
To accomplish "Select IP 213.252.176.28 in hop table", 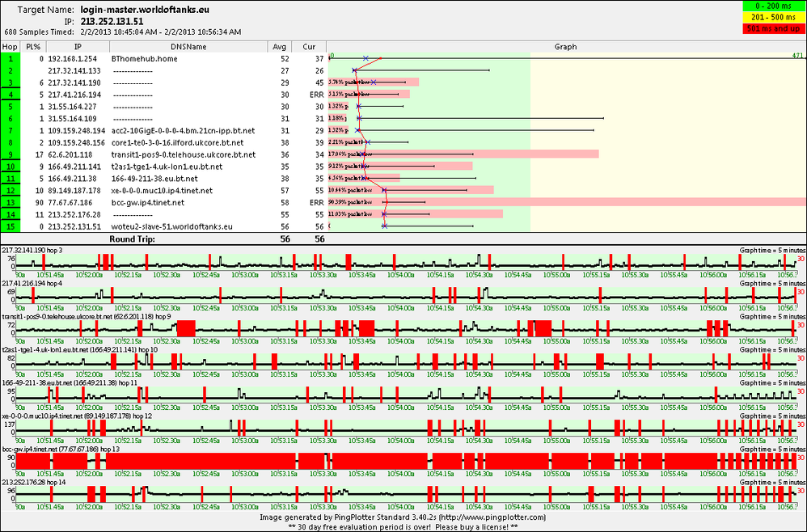I will click(x=74, y=214).
